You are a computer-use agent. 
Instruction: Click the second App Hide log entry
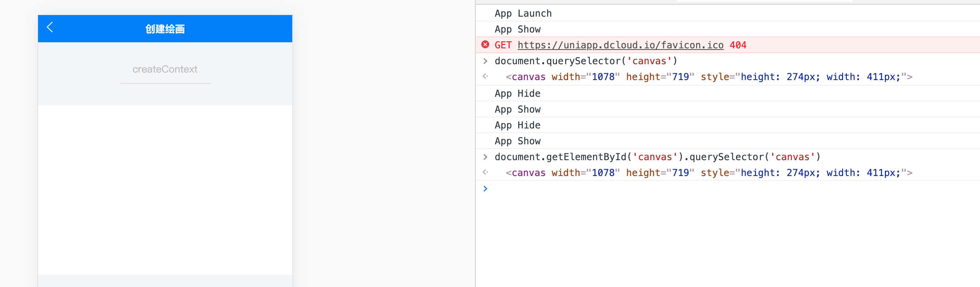(517, 125)
